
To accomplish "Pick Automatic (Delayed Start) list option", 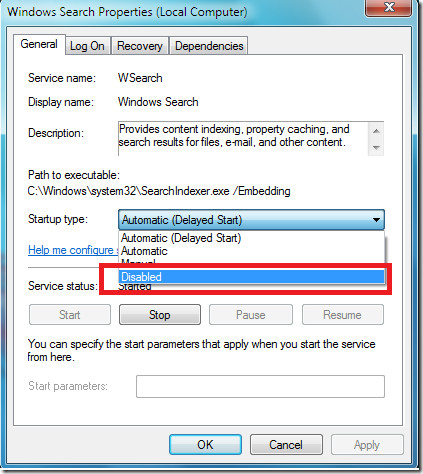I will pos(251,238).
